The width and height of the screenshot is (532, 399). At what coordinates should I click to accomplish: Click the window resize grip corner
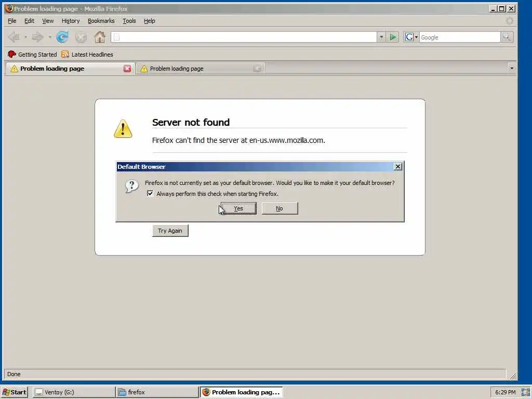(513, 376)
